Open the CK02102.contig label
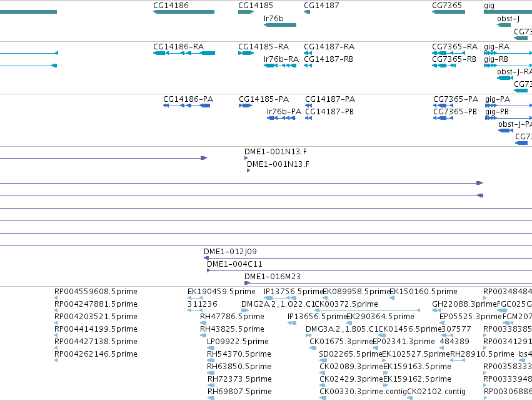This screenshot has height=401, width=532. point(436,392)
